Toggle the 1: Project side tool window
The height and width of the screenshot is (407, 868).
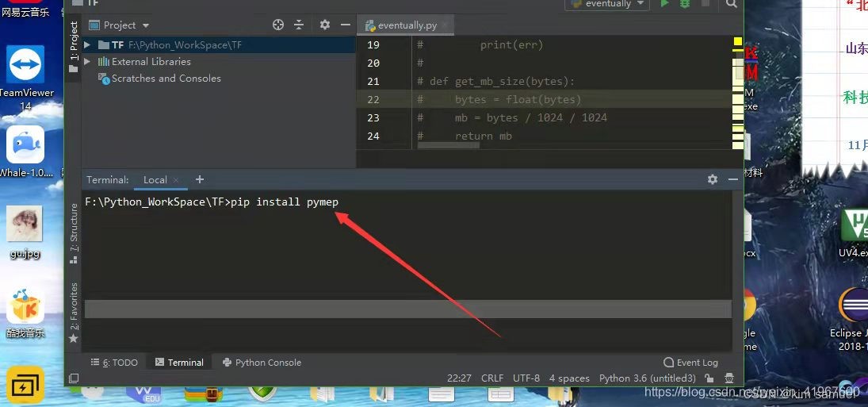[x=73, y=47]
